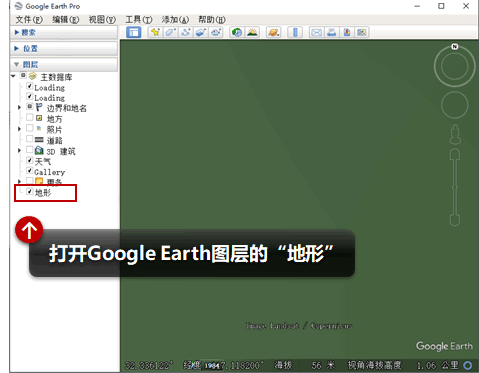Enable the 道路 layer checkbox

point(30,138)
